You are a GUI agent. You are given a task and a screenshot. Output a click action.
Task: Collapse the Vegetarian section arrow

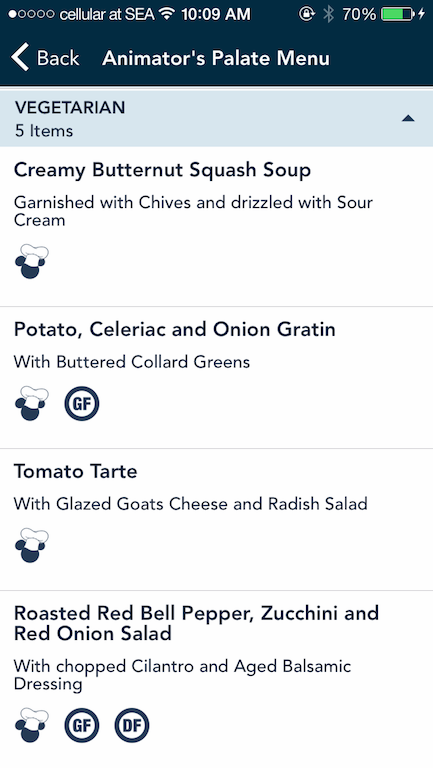click(x=408, y=119)
